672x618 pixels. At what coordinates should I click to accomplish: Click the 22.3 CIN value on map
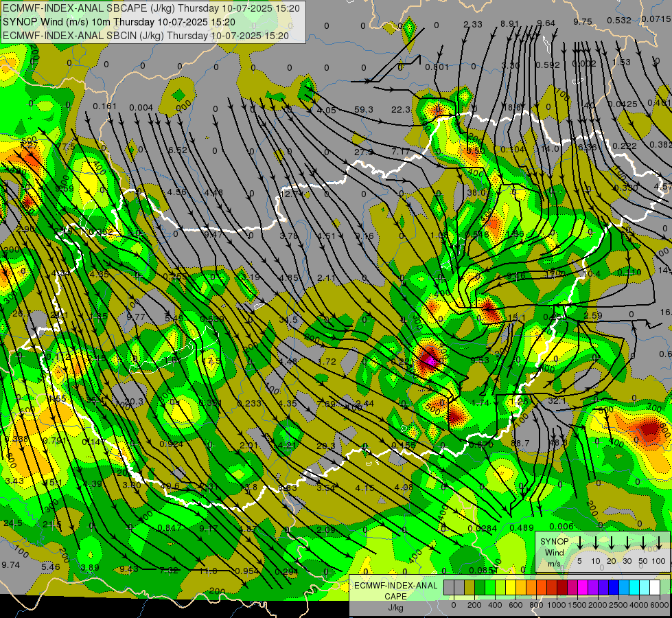coord(401,110)
